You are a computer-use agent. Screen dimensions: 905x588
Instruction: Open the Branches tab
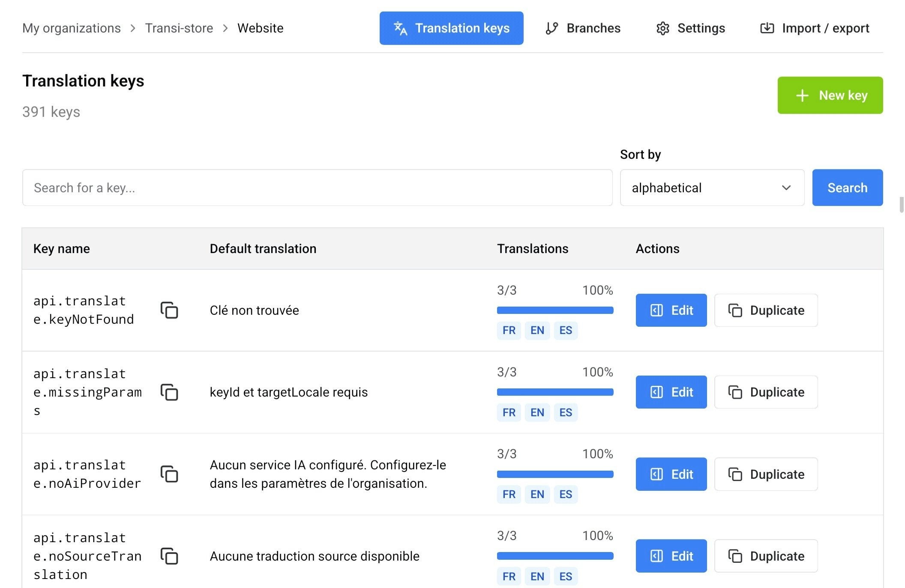pos(583,28)
